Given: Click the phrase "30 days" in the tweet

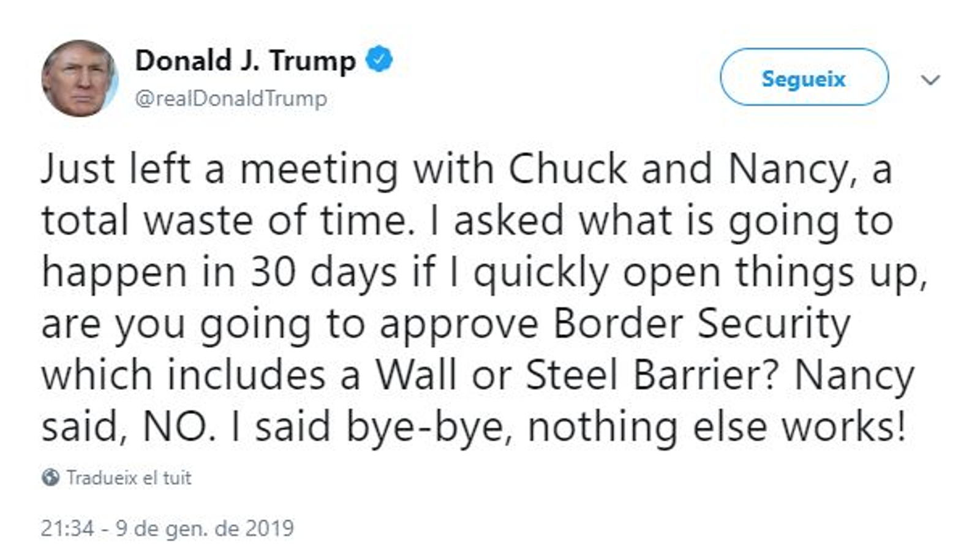Looking at the screenshot, I should pos(323,272).
